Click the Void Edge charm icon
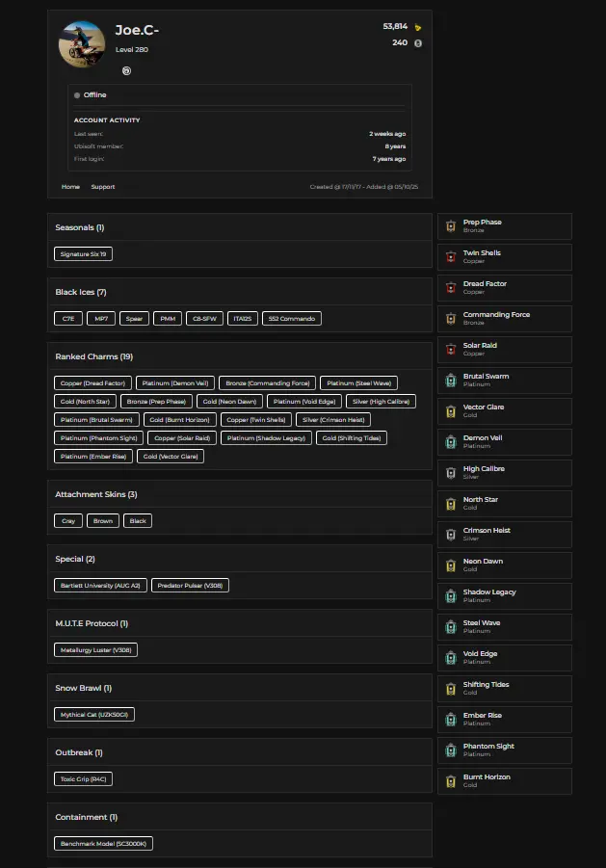The image size is (606, 868). coord(451,658)
